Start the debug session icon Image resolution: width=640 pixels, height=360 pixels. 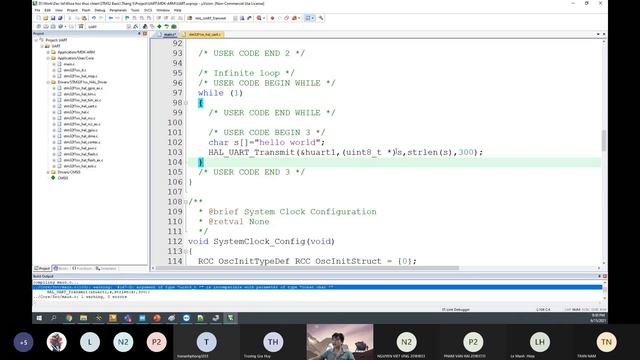(259, 18)
